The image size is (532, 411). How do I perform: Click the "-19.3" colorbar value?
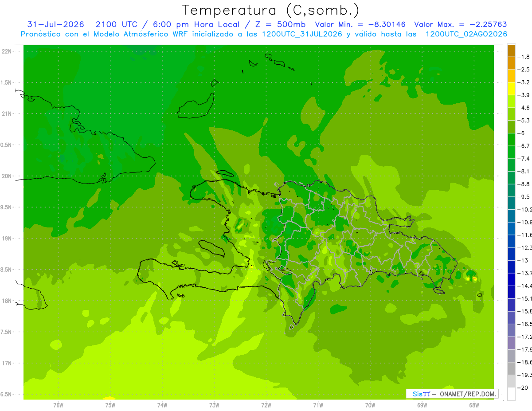(x=525, y=375)
